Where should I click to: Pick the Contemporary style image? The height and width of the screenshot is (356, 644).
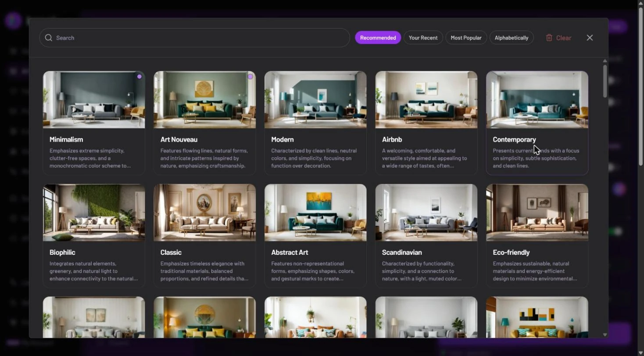click(537, 100)
